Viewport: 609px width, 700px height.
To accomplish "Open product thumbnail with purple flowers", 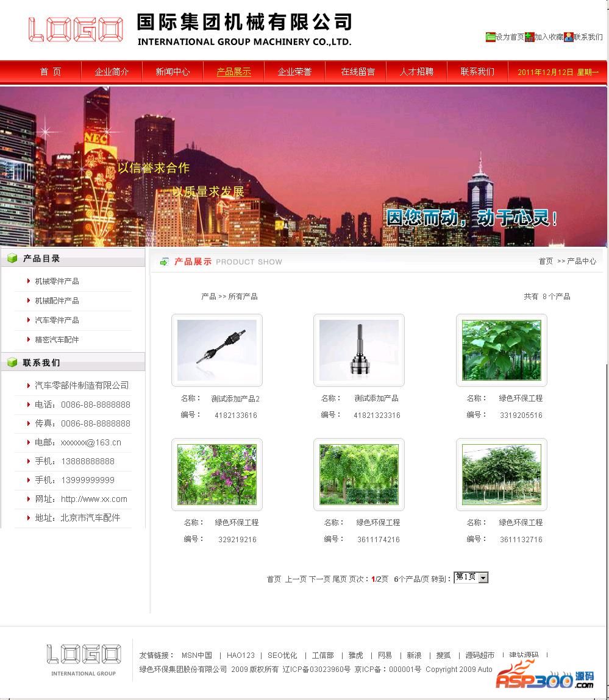I will pyautogui.click(x=216, y=474).
